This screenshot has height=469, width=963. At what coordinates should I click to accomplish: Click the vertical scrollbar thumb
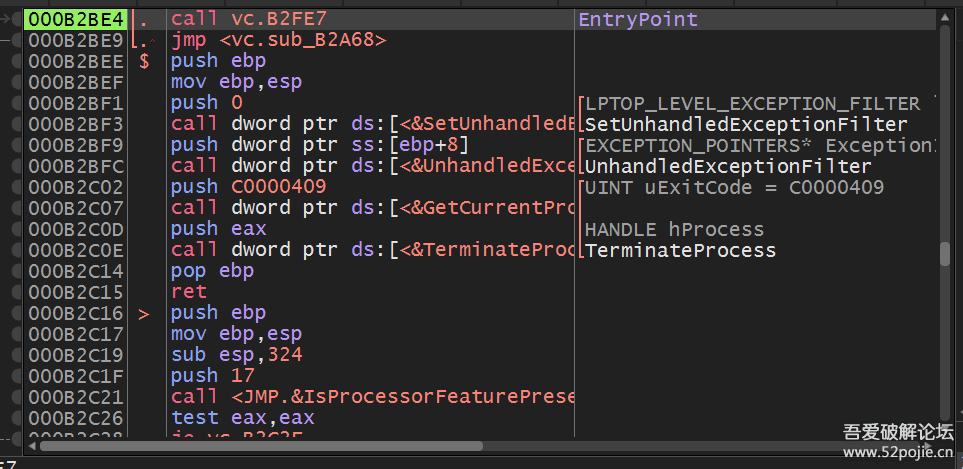(x=945, y=252)
